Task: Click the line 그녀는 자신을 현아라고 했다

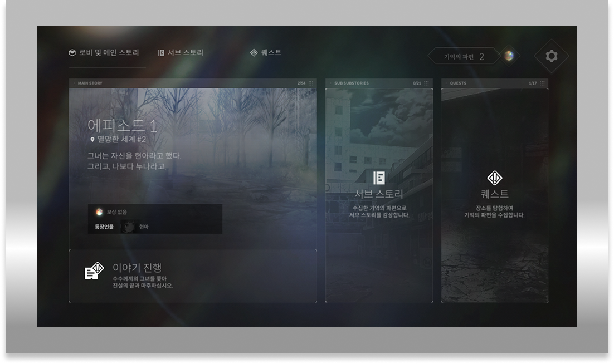Action: pyautogui.click(x=134, y=156)
